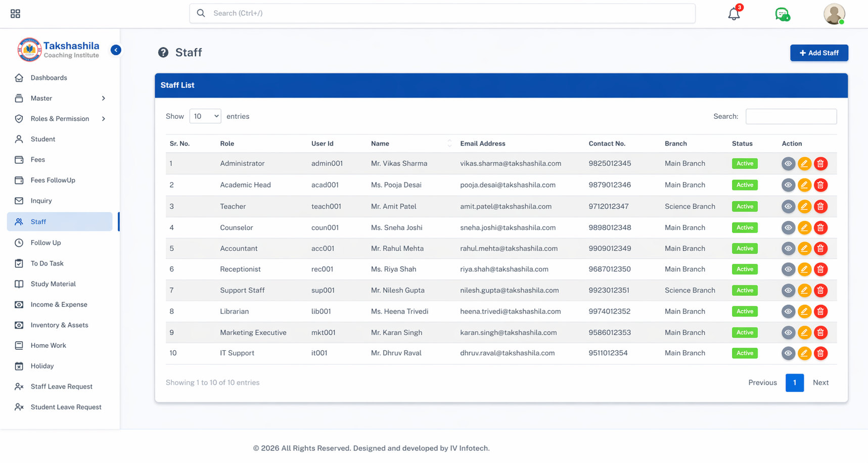Delete Ms. Sneha Joshi's staff record
Image resolution: width=868 pixels, height=463 pixels.
(820, 227)
